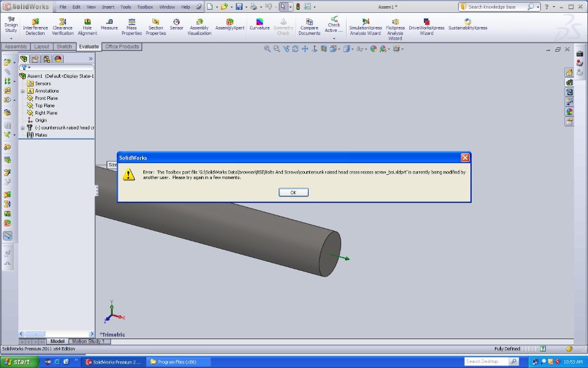Image resolution: width=588 pixels, height=368 pixels.
Task: Select the Model tab at bottom
Action: [x=58, y=342]
